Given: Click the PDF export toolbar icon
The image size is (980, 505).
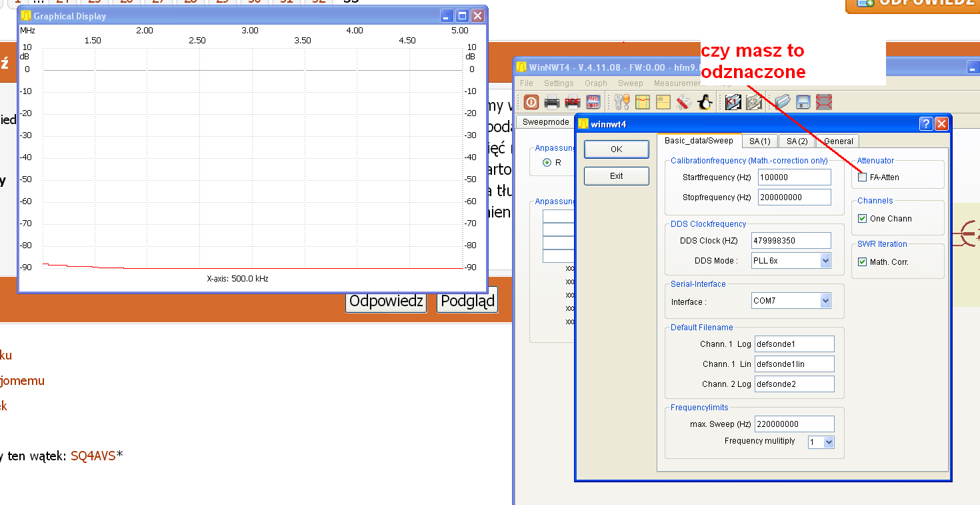Looking at the screenshot, I should pos(572,102).
